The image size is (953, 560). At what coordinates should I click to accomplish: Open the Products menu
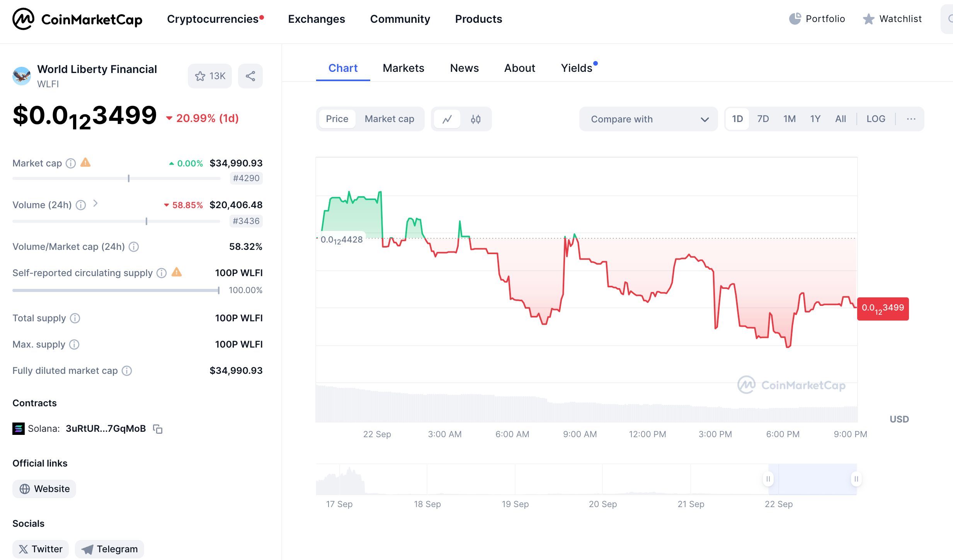click(x=478, y=19)
